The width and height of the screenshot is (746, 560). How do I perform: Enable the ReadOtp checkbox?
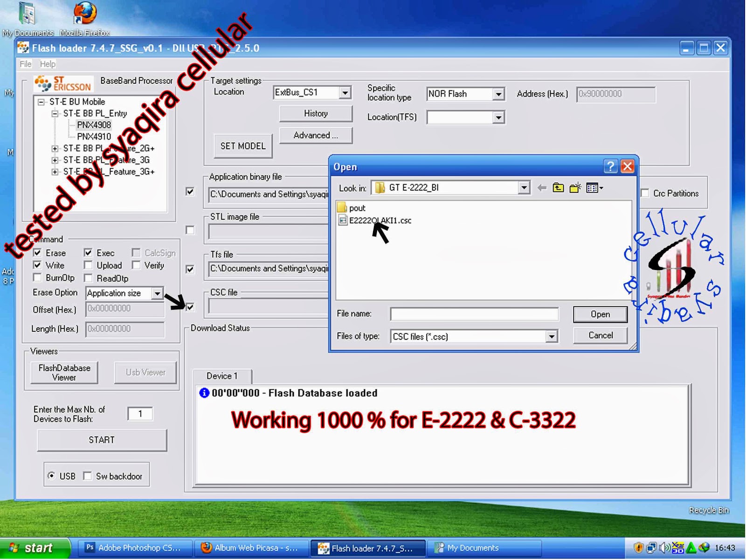(88, 278)
